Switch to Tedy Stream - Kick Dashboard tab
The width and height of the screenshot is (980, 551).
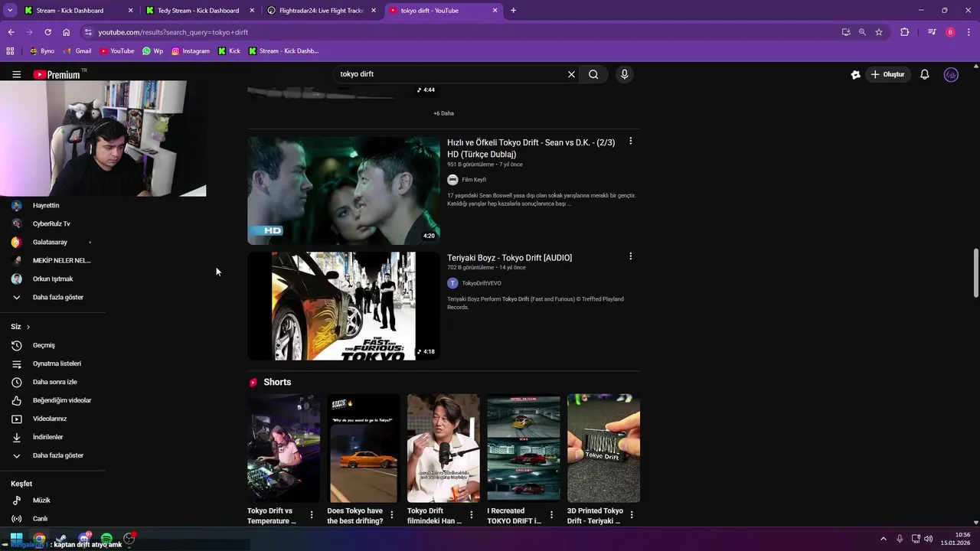tap(198, 11)
